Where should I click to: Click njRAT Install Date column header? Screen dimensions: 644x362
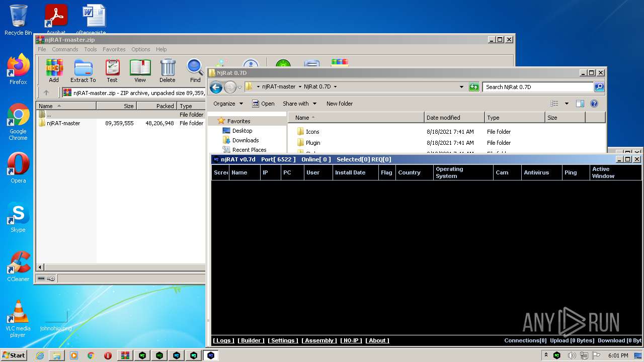click(355, 172)
